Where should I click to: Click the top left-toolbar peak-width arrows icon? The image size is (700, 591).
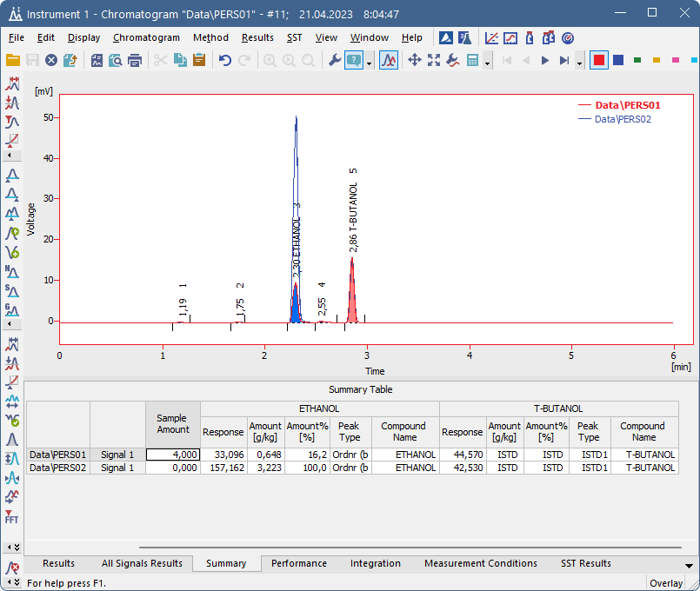click(12, 83)
